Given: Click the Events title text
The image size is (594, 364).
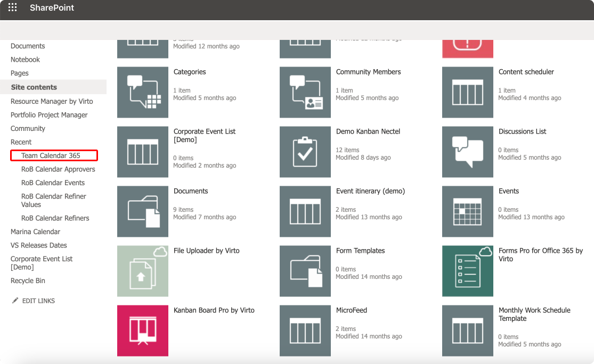Looking at the screenshot, I should 509,191.
